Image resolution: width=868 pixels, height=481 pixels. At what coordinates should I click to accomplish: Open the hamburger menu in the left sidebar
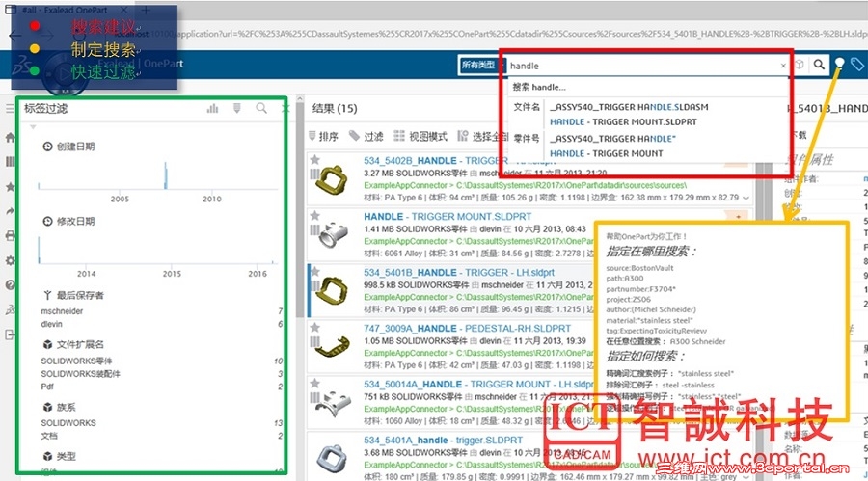coord(10,109)
